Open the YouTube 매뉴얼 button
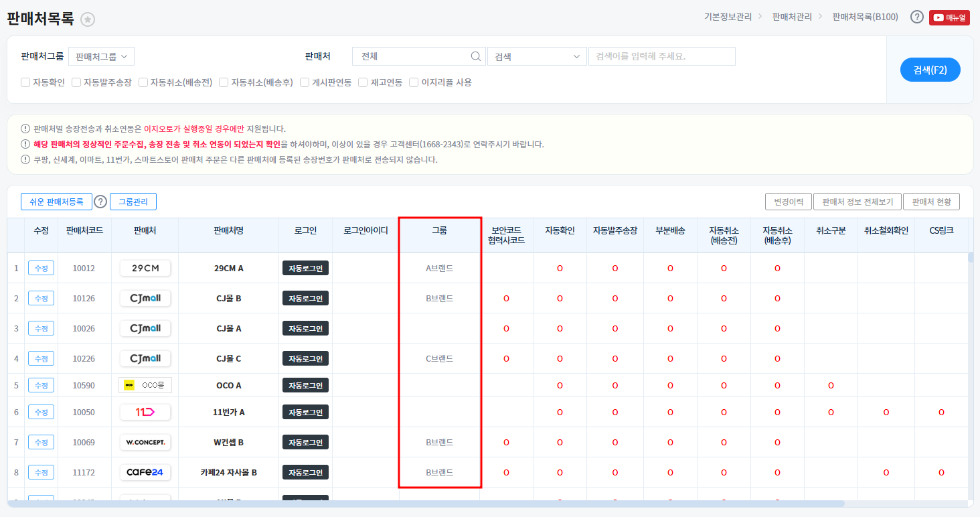Image resolution: width=980 pixels, height=517 pixels. (949, 17)
